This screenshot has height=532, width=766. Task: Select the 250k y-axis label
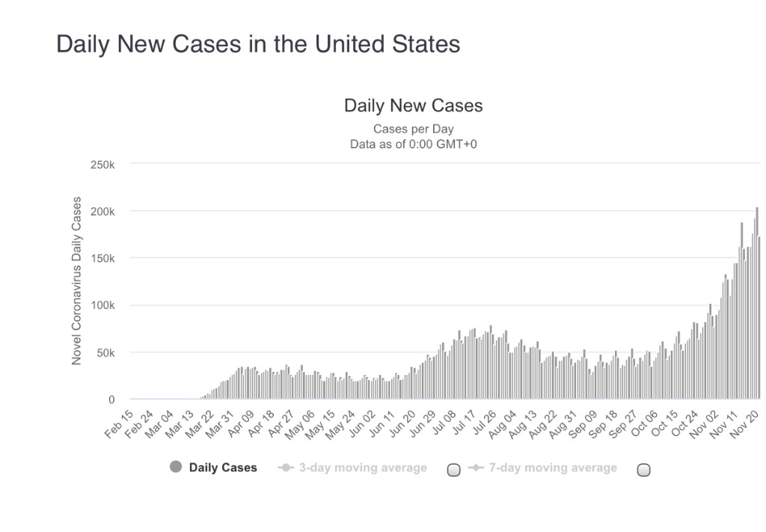[102, 165]
